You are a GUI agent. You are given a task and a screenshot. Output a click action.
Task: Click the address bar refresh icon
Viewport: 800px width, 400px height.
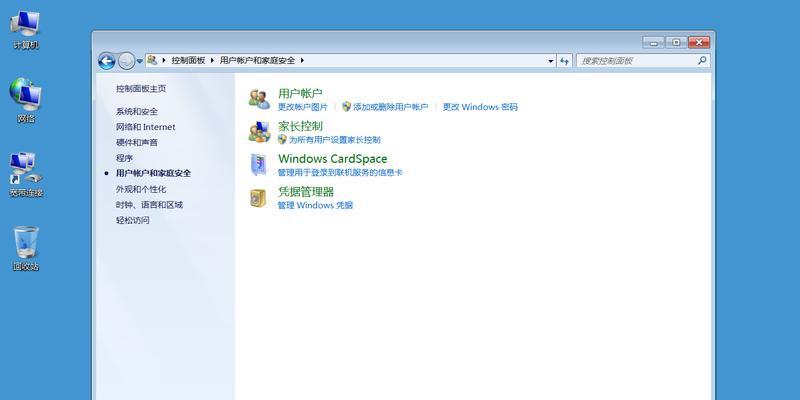click(x=564, y=61)
